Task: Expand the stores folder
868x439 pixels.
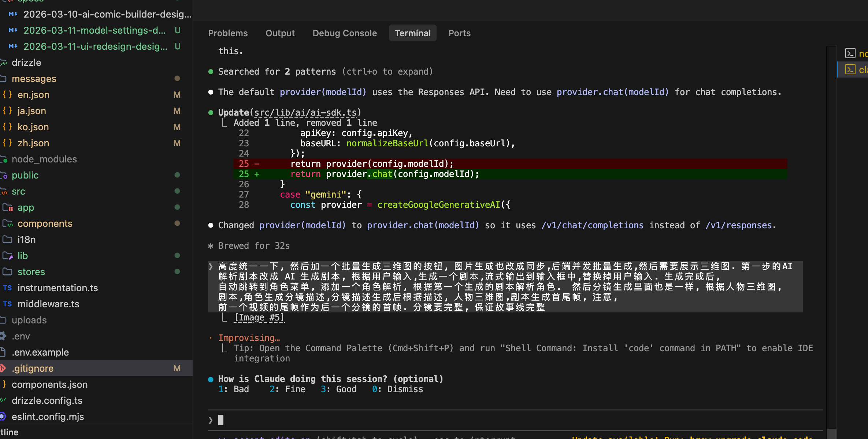Action: pos(31,272)
